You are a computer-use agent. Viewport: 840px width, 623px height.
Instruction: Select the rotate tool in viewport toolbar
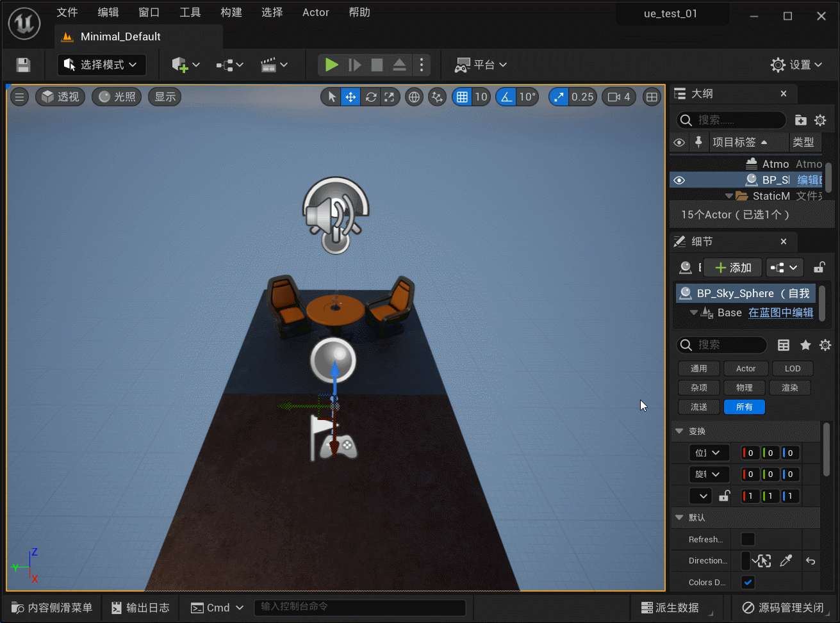pos(370,97)
